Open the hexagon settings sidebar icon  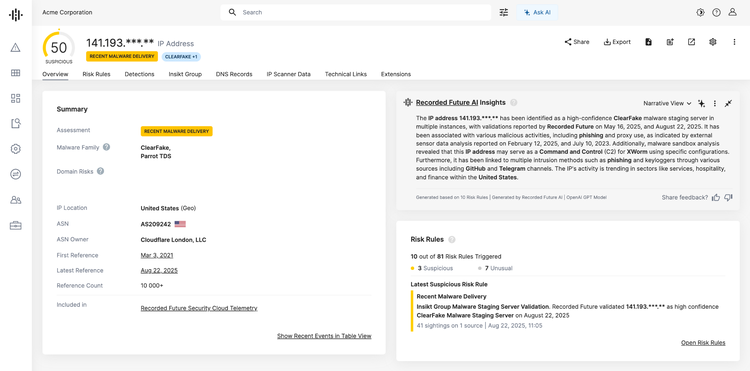[16, 149]
